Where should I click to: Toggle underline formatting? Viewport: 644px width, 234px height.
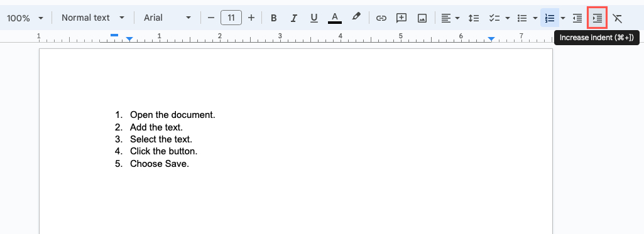click(314, 18)
